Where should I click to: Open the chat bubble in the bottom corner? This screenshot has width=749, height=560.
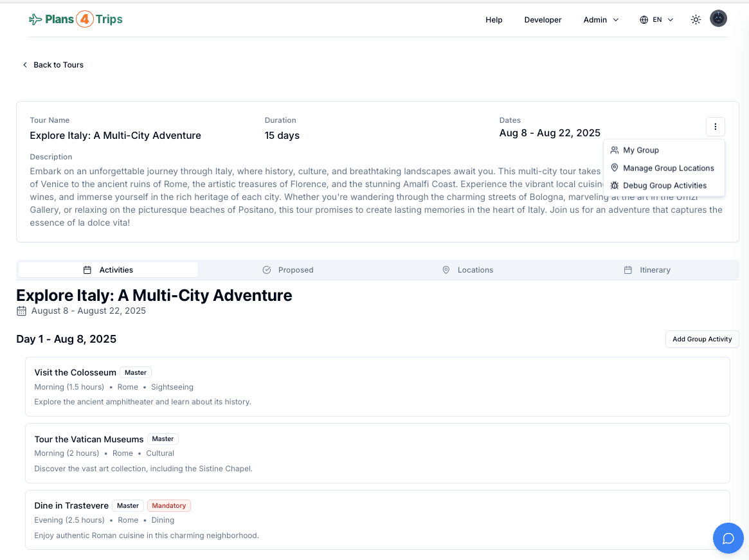pos(728,538)
